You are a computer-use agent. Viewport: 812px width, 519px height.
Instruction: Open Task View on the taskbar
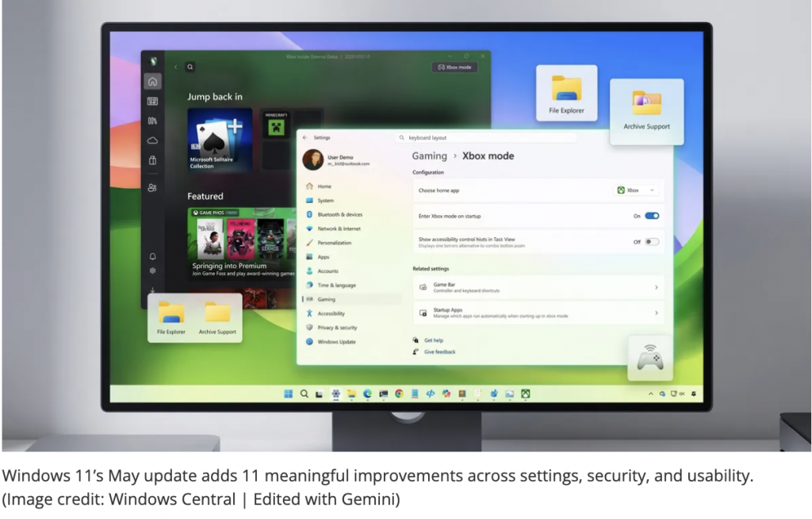click(320, 394)
